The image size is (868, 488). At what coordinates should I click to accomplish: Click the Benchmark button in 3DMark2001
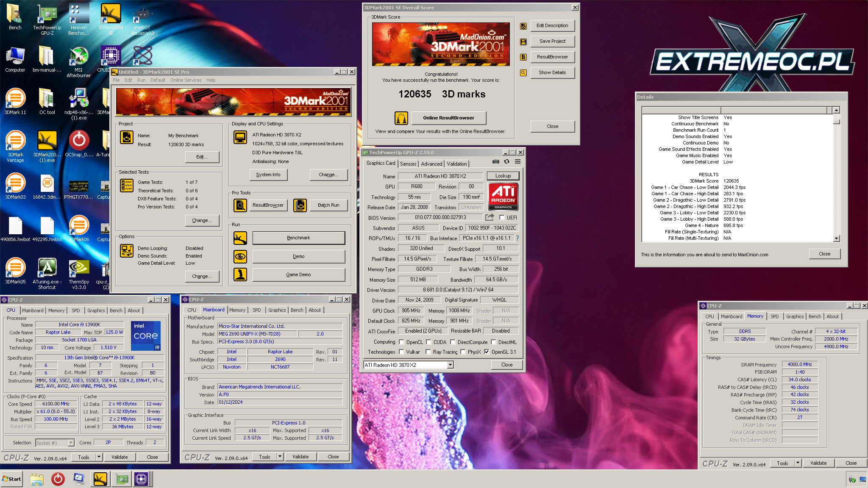tap(298, 238)
